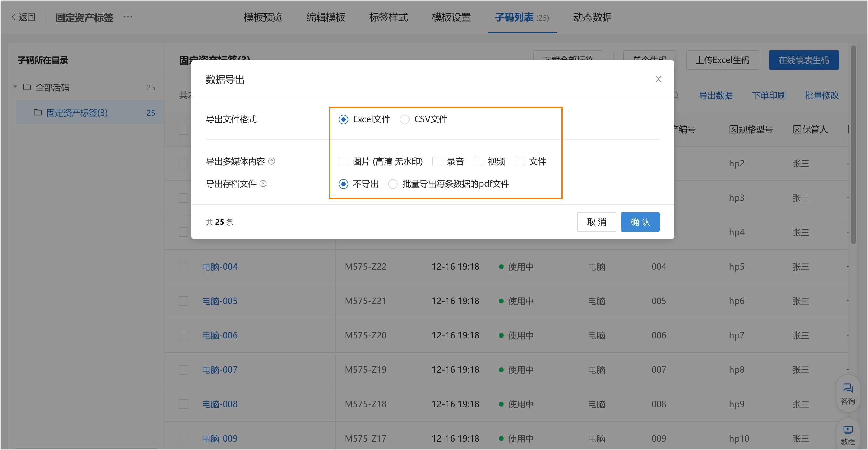Tick checkbox for row 电脑-008
The image size is (868, 450).
click(183, 404)
